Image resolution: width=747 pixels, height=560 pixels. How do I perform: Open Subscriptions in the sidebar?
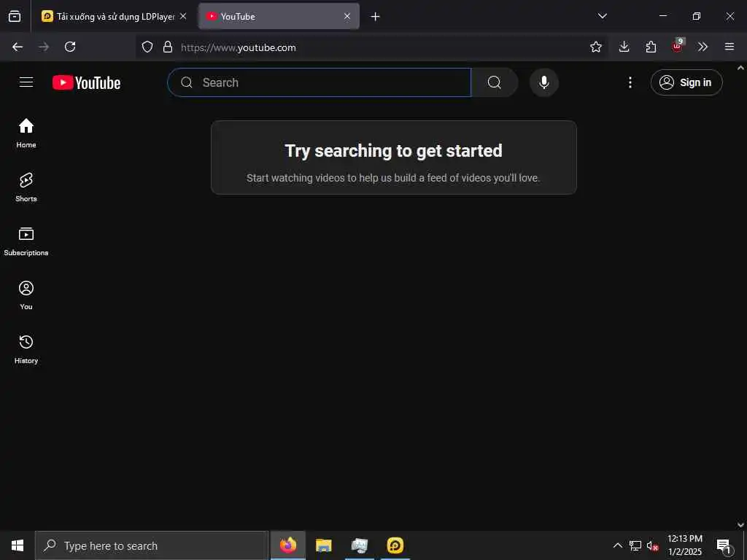coord(26,241)
